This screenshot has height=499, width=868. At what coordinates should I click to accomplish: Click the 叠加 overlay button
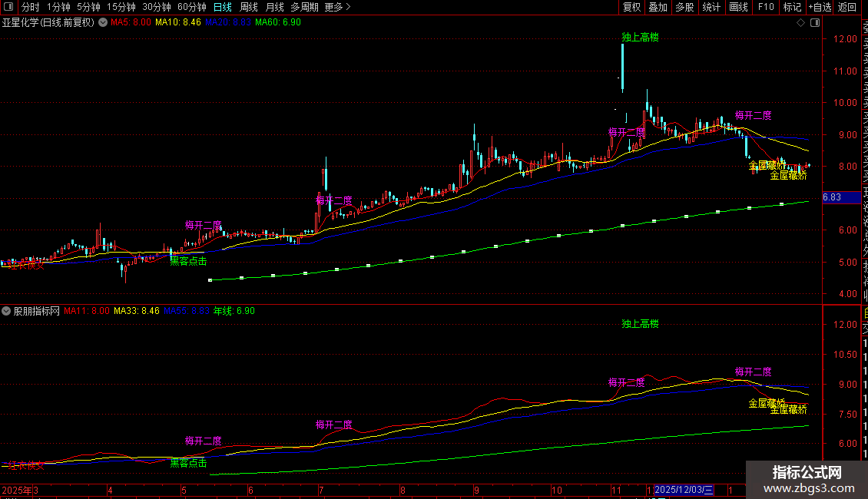point(658,7)
